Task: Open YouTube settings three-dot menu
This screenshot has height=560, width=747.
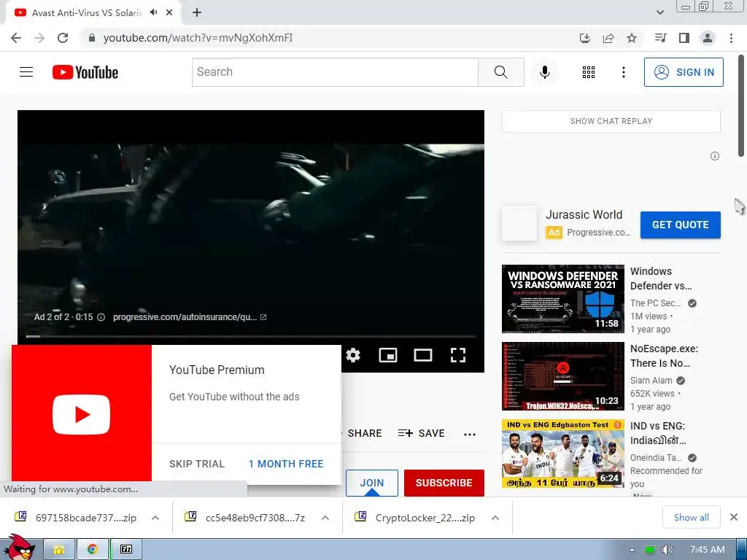Action: (x=623, y=72)
